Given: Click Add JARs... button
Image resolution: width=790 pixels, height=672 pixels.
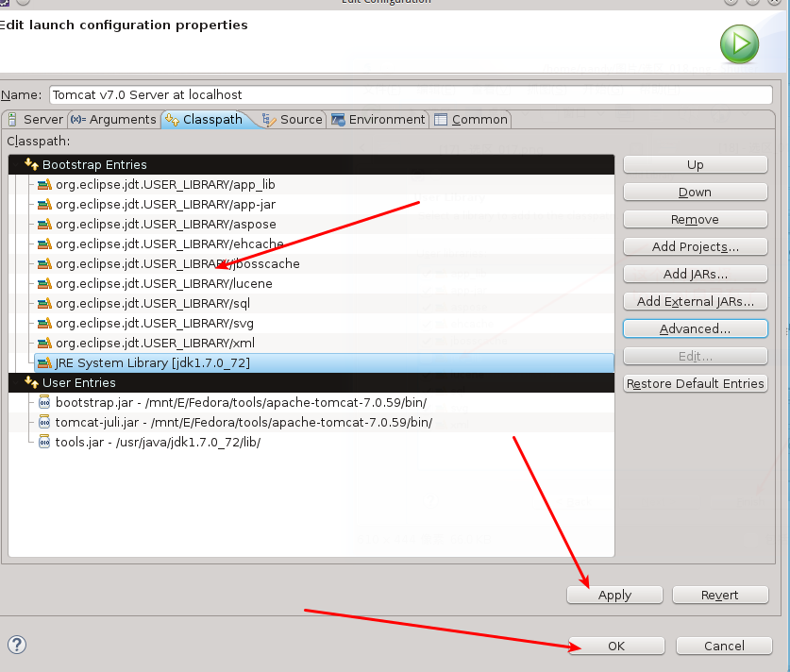Looking at the screenshot, I should tap(696, 274).
